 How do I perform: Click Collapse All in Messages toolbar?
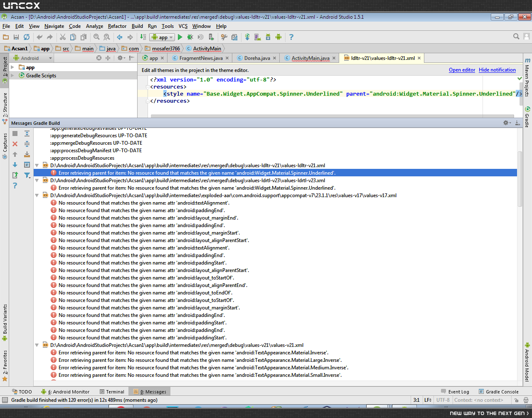27,144
